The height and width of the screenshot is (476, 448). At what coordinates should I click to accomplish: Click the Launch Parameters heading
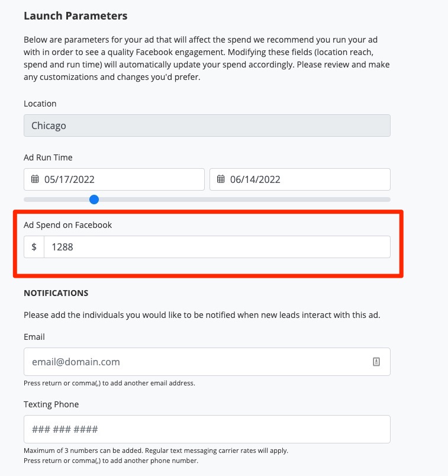(75, 15)
